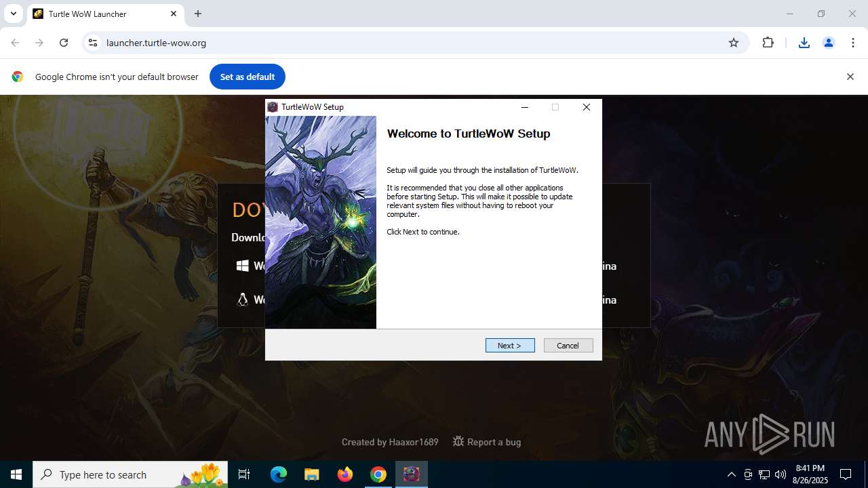The image size is (868, 488).
Task: Open File Explorer from the taskbar
Action: point(311,474)
